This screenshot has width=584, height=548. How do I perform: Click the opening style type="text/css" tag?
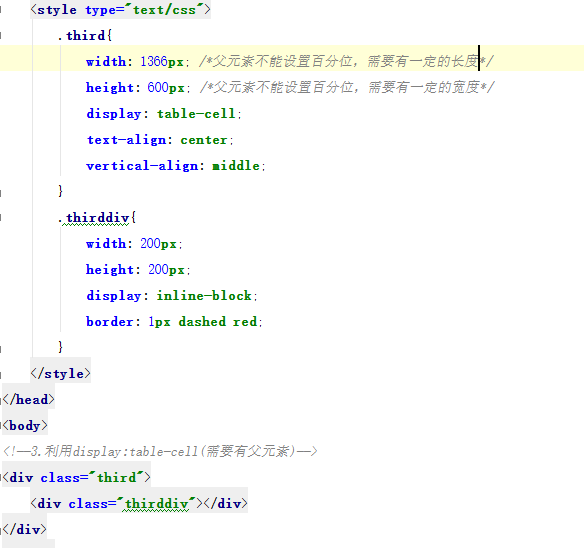tap(120, 10)
